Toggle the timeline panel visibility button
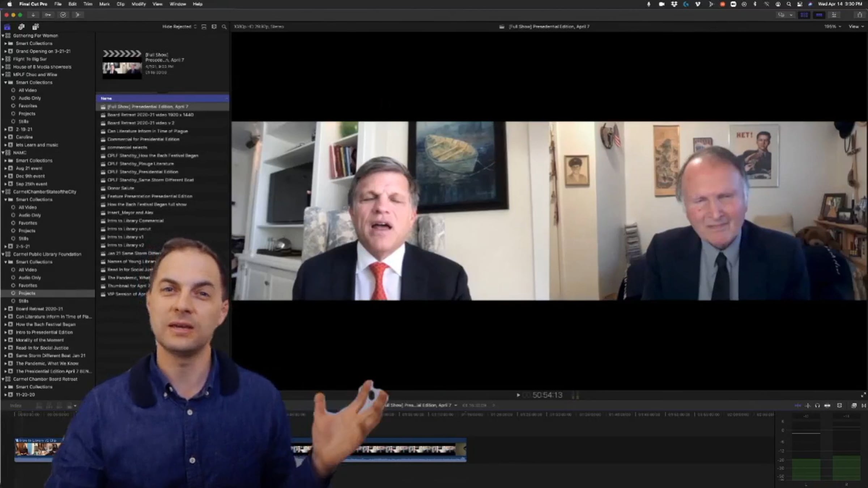 (x=819, y=15)
